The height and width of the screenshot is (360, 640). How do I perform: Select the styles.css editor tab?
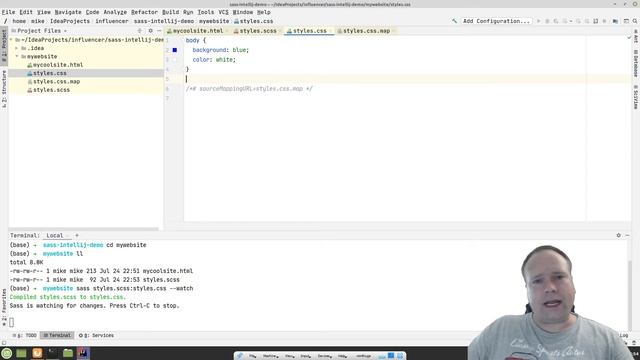coord(309,31)
